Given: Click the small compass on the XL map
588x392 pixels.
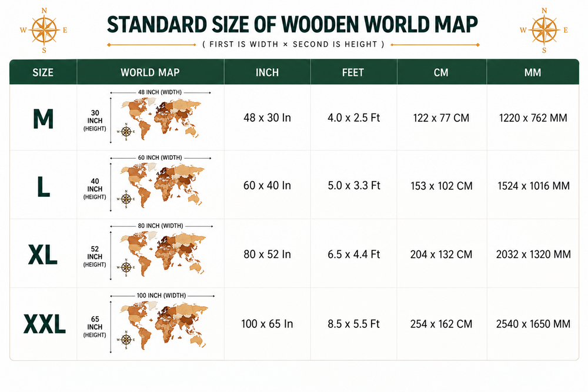Looking at the screenshot, I should (126, 267).
